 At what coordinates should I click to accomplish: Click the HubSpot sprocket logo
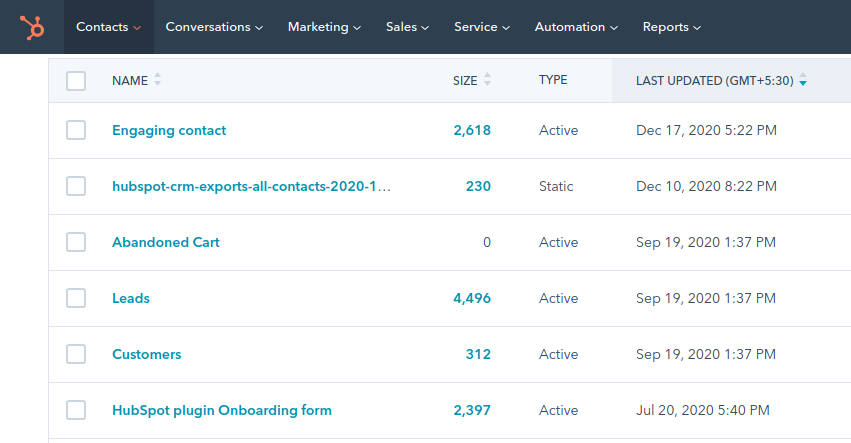pyautogui.click(x=32, y=28)
